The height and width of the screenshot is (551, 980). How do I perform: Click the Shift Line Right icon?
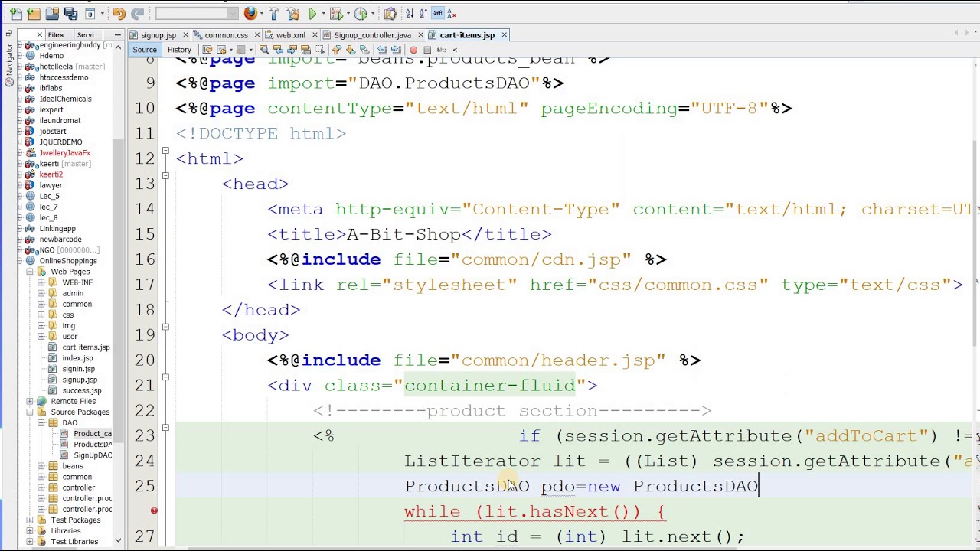[x=396, y=50]
